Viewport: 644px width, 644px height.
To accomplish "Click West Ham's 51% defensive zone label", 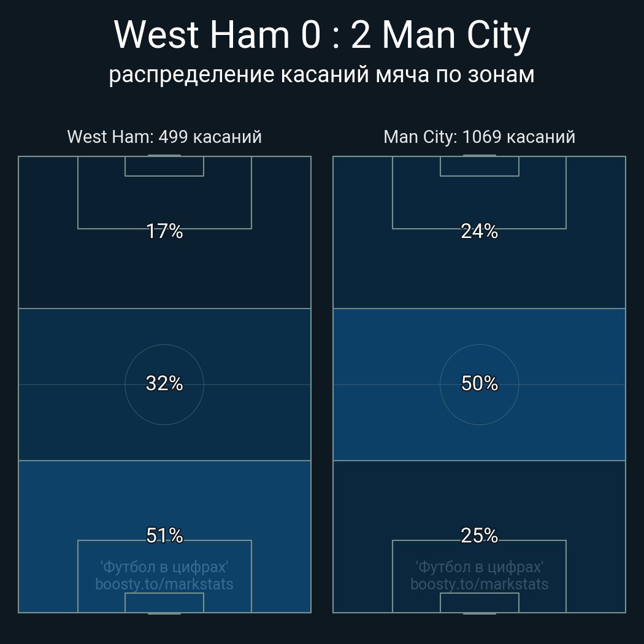I will click(x=164, y=535).
